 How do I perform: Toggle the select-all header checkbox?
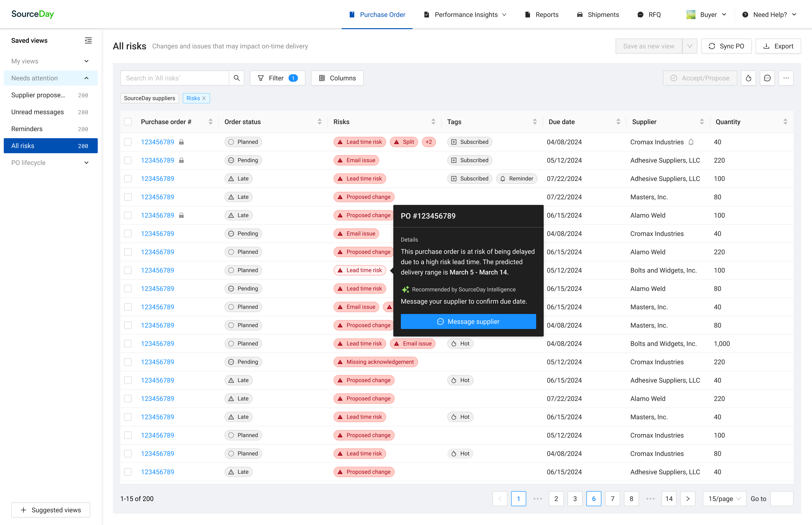coord(128,122)
